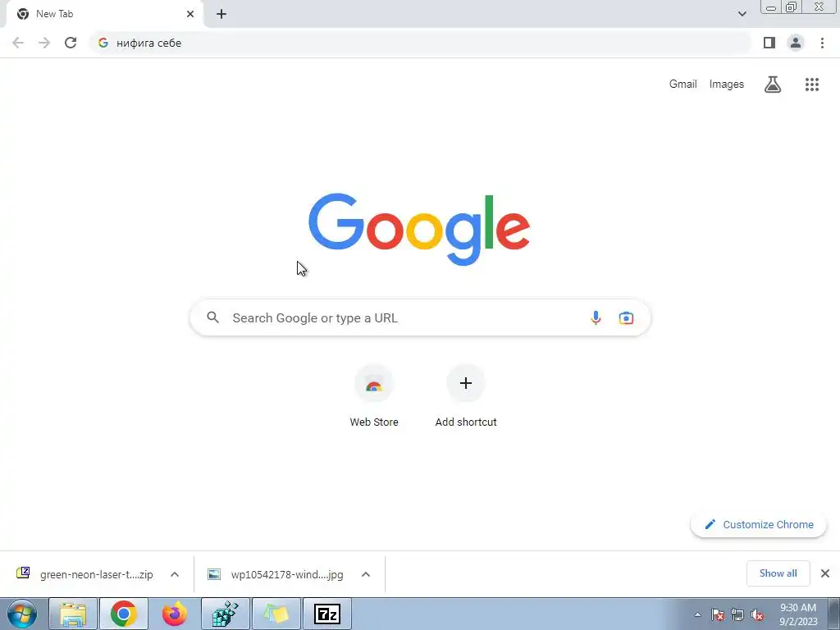
Task: Click the network tray icon
Action: 737,614
